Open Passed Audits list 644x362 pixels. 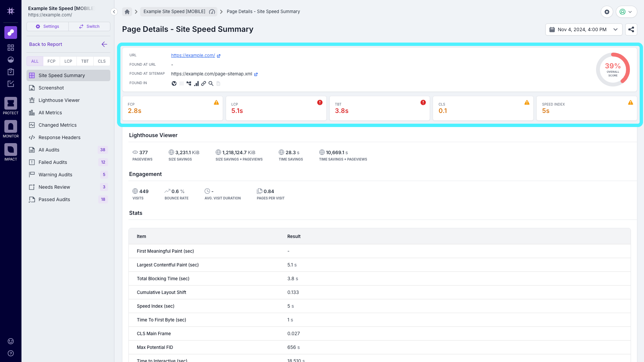68,199
